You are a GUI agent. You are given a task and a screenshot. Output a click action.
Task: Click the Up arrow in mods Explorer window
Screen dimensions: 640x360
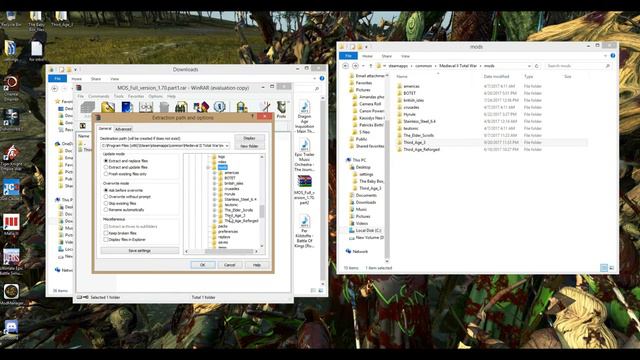click(x=371, y=66)
